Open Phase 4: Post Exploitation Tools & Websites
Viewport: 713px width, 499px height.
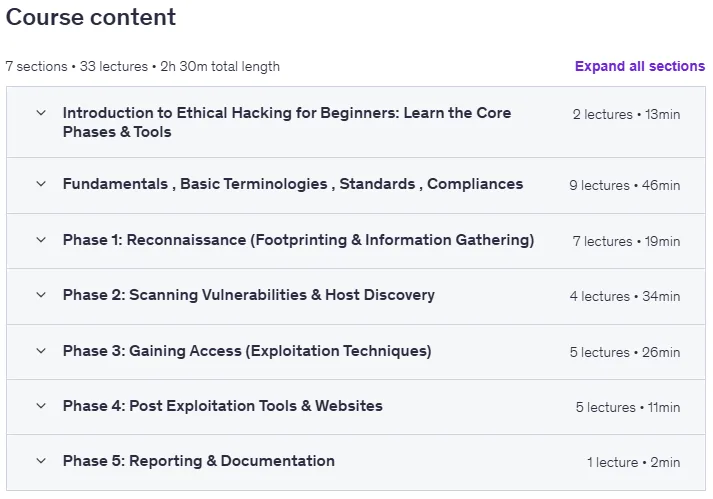223,406
